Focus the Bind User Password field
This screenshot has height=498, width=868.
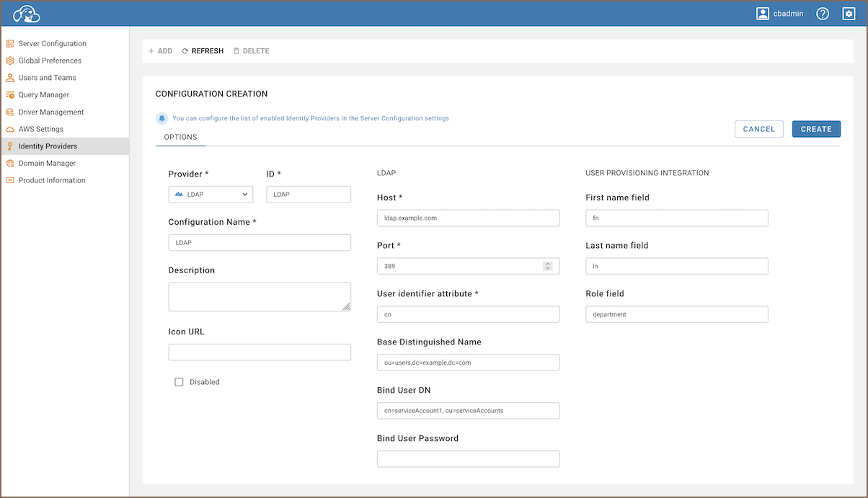pos(468,459)
